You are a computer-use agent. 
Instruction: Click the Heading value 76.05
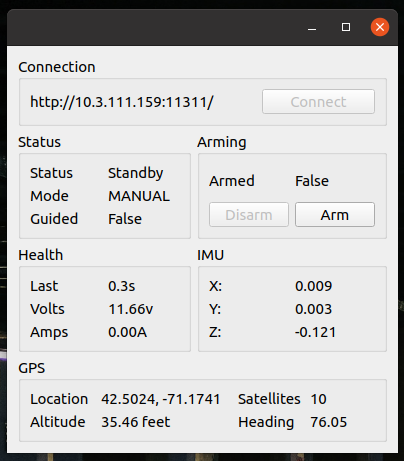click(x=329, y=422)
